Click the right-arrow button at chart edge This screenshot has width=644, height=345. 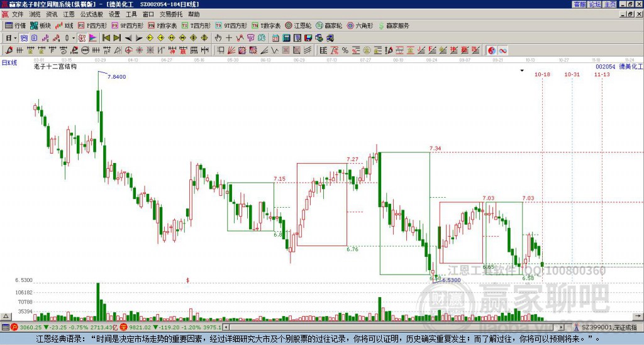coord(639,316)
